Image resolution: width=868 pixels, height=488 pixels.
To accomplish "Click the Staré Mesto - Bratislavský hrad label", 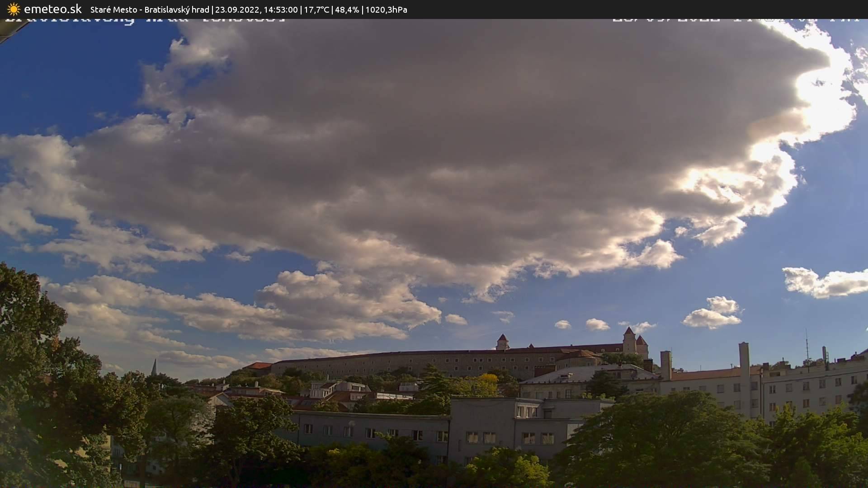I will tap(150, 9).
